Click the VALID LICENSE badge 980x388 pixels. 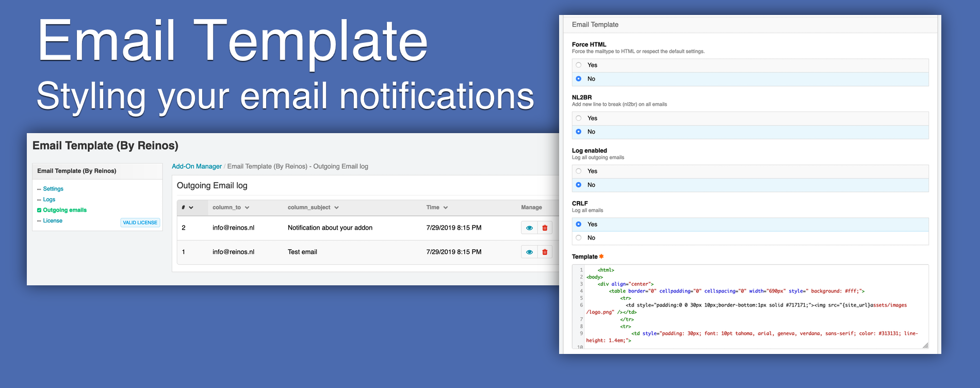tap(140, 223)
